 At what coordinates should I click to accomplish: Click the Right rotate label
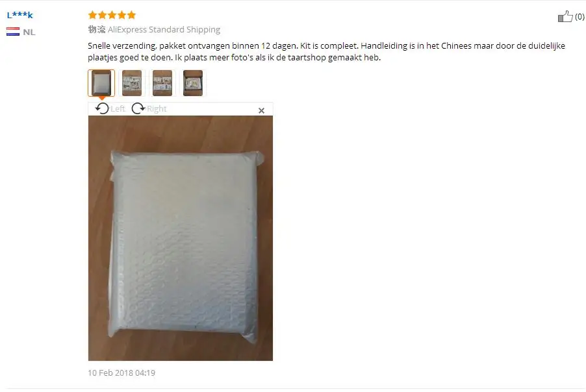[157, 108]
